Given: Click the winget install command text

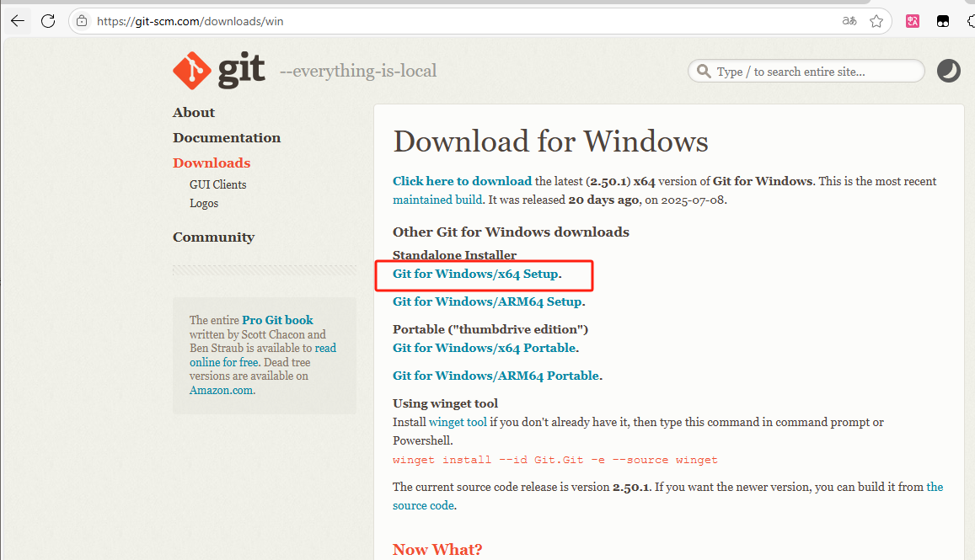Looking at the screenshot, I should point(554,460).
